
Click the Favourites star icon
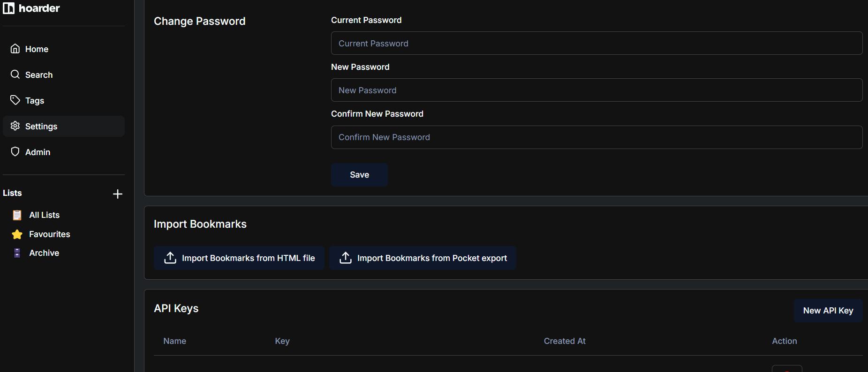click(x=17, y=234)
